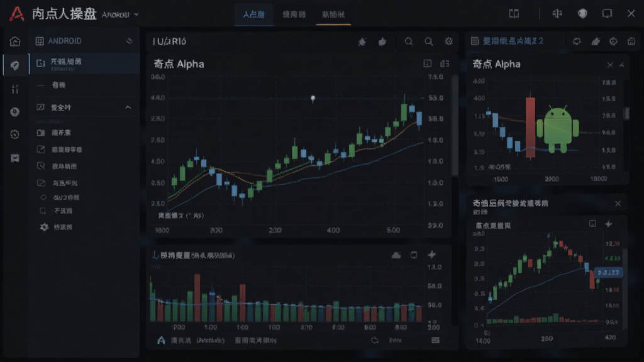Close the lower right chart panel
The width and height of the screenshot is (644, 362).
(618, 204)
